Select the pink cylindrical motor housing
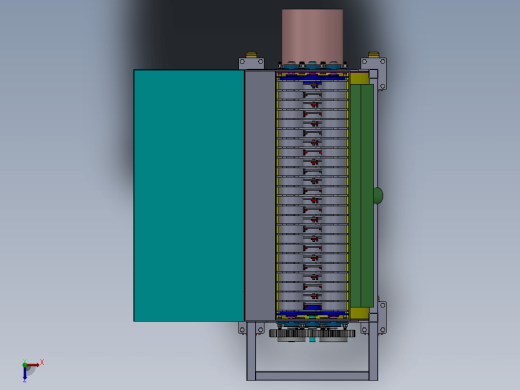 pyautogui.click(x=312, y=36)
